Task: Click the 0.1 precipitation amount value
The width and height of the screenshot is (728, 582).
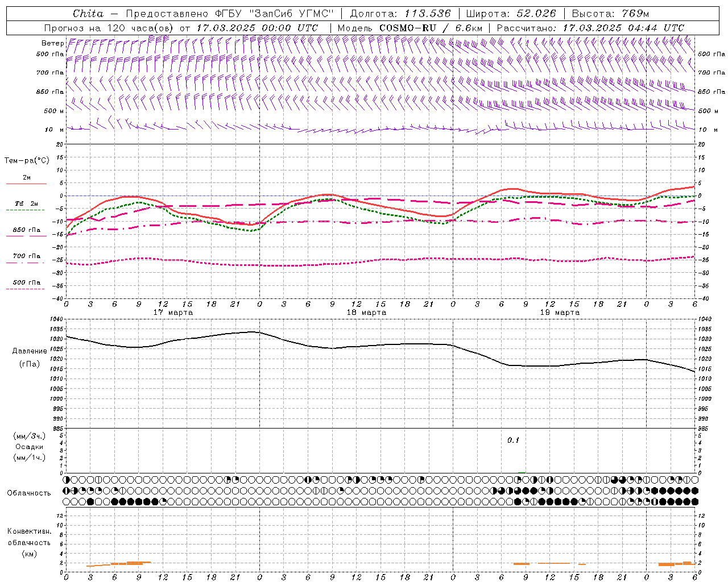Action: tap(514, 440)
